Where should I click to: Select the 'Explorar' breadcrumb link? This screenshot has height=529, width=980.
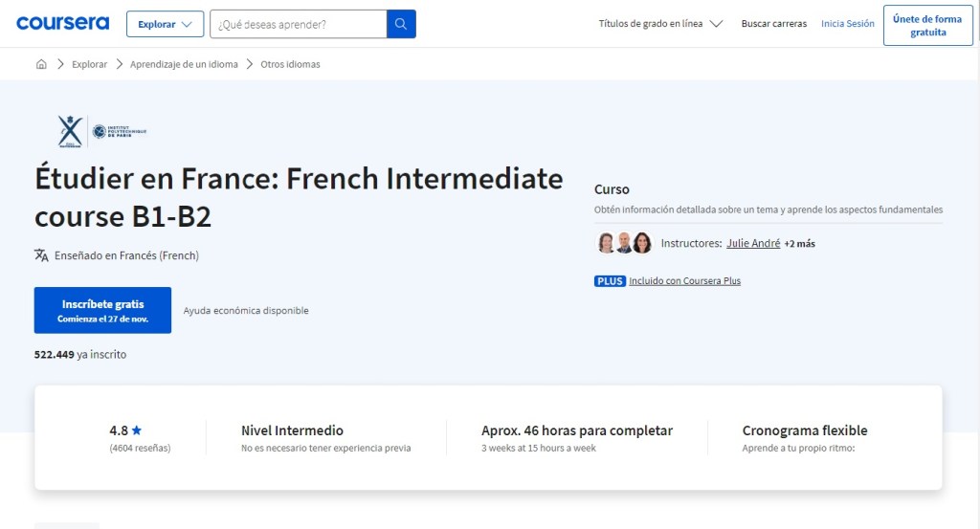click(89, 64)
